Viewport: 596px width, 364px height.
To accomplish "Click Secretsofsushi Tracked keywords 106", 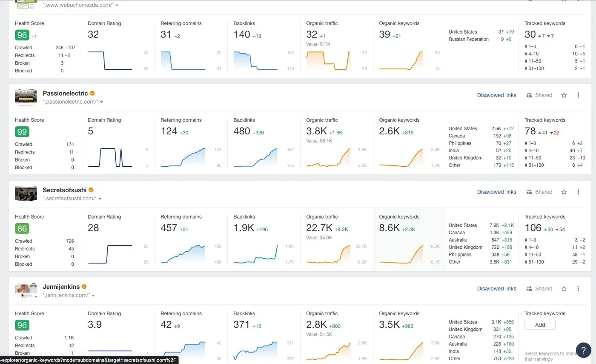I will (533, 228).
